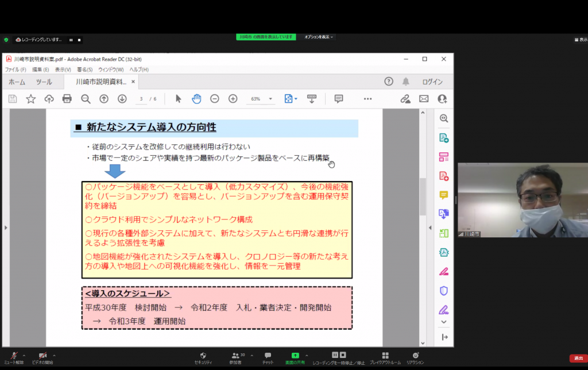This screenshot has height=370, width=588.
Task: Switch to the ツール tab
Action: pyautogui.click(x=44, y=82)
